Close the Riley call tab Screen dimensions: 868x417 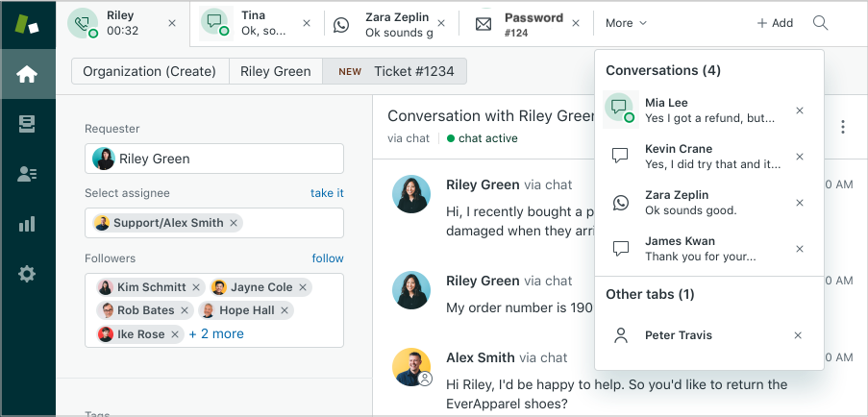[172, 23]
